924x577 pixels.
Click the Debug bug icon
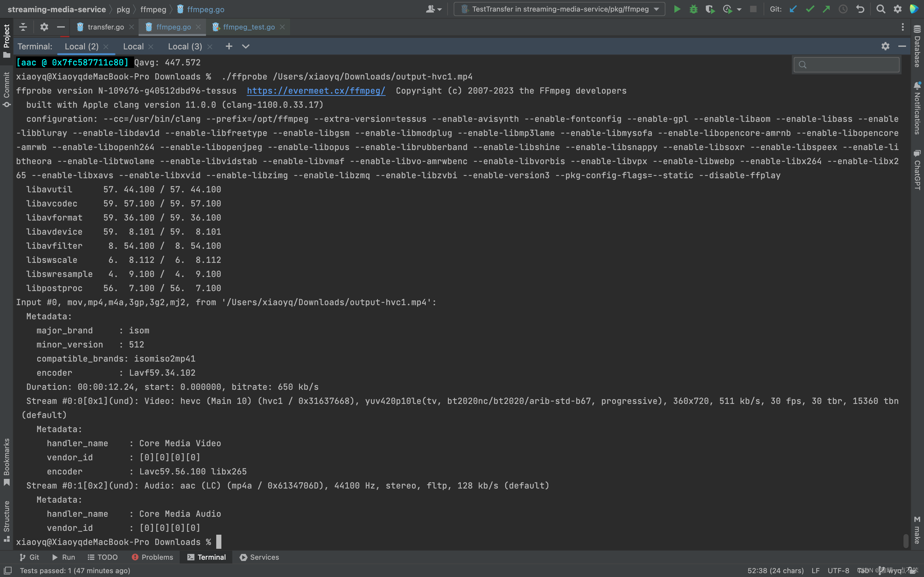pos(693,9)
